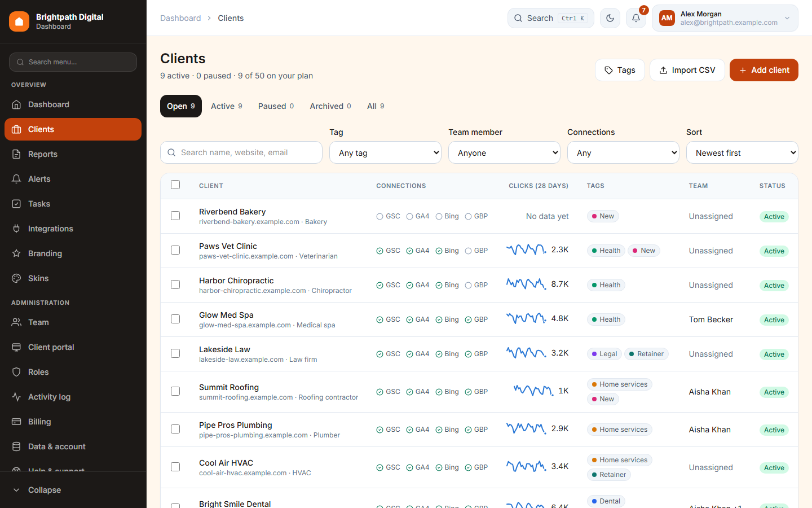Click the Integrations plug icon
The width and height of the screenshot is (812, 508).
(x=16, y=229)
